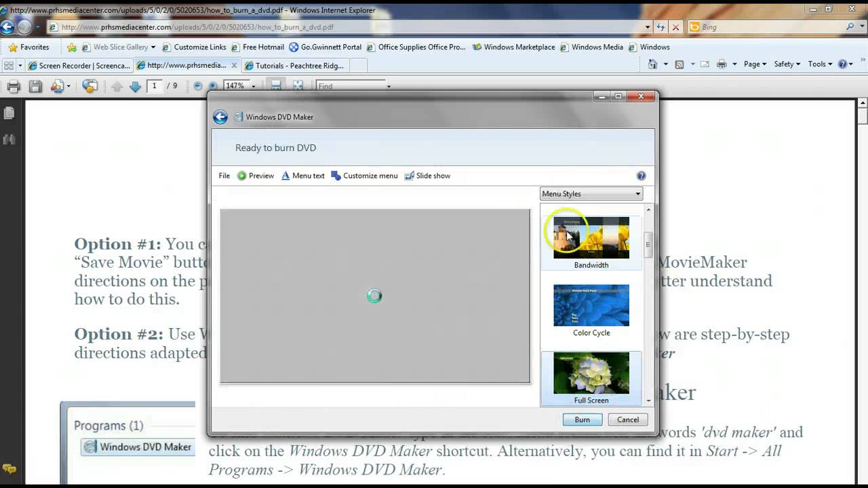Click the IE Home icon
This screenshot has height=488, width=868.
[x=652, y=64]
